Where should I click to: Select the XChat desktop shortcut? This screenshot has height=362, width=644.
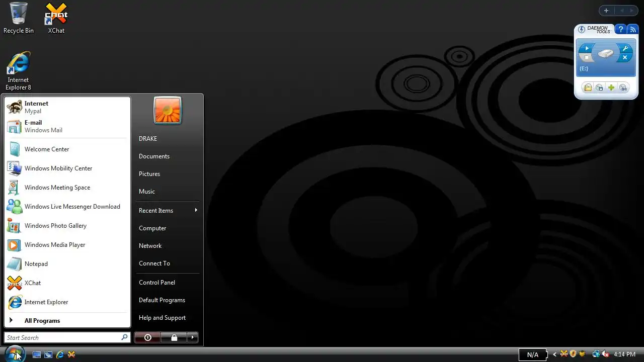pos(56,18)
